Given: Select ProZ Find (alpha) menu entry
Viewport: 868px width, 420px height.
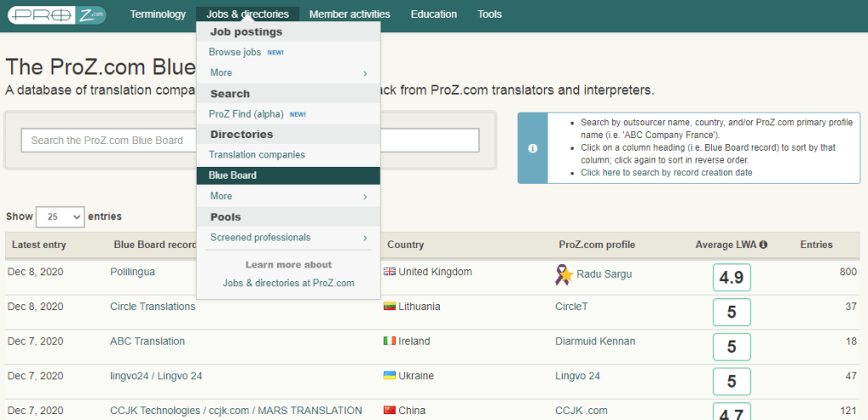Looking at the screenshot, I should (x=247, y=113).
